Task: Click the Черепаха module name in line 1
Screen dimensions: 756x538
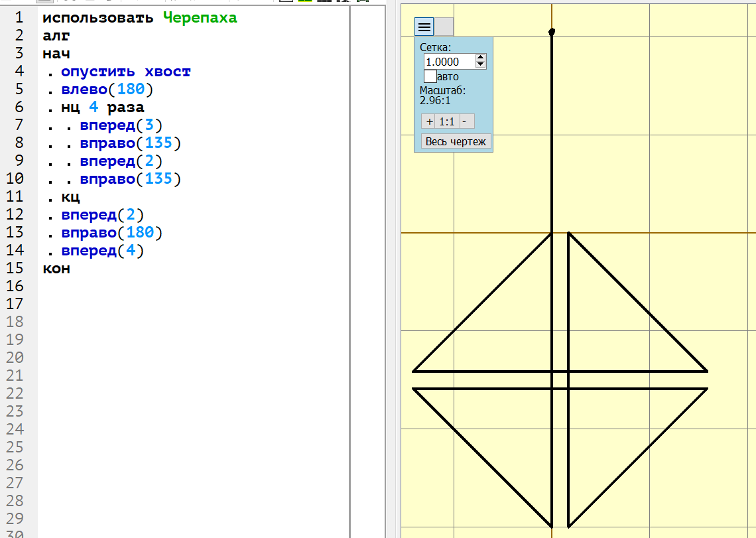Action: tap(200, 18)
